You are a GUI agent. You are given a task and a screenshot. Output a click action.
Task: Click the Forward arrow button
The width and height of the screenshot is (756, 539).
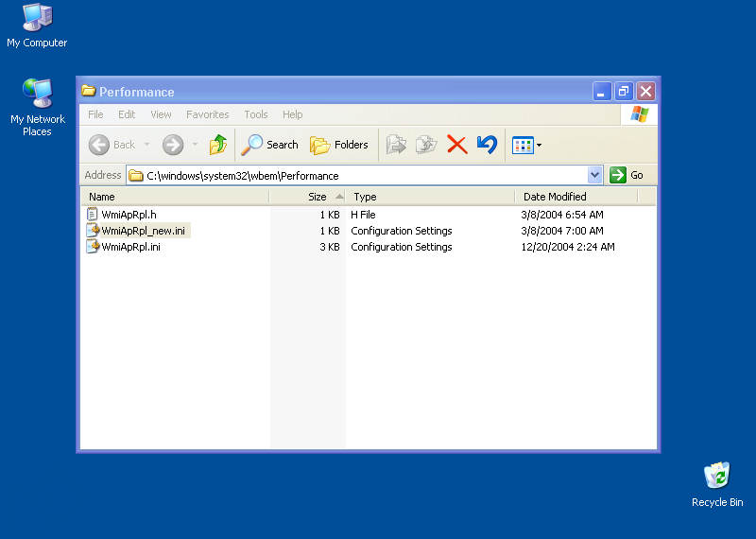(173, 145)
